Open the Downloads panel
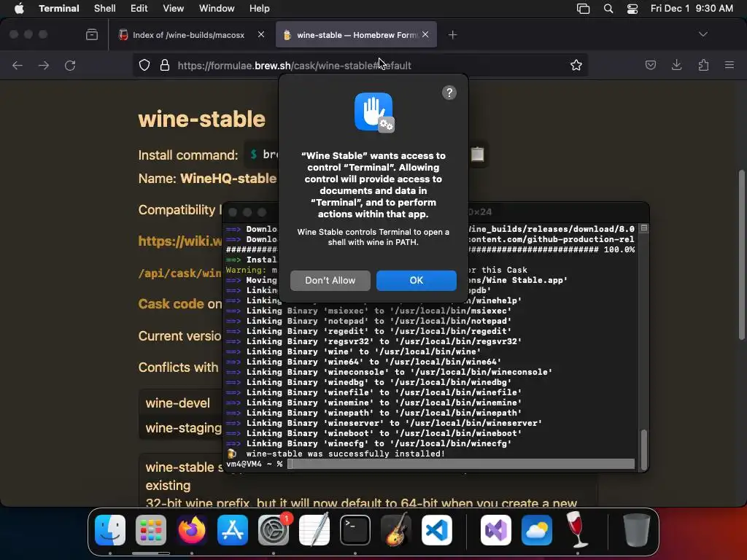Image resolution: width=747 pixels, height=560 pixels. pyautogui.click(x=676, y=65)
